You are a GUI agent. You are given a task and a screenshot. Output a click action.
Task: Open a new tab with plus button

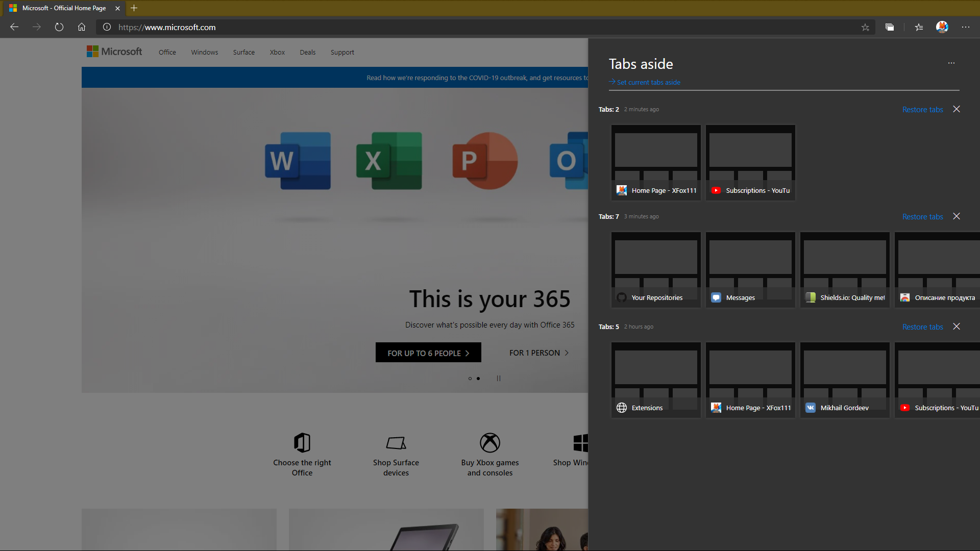pyautogui.click(x=134, y=8)
